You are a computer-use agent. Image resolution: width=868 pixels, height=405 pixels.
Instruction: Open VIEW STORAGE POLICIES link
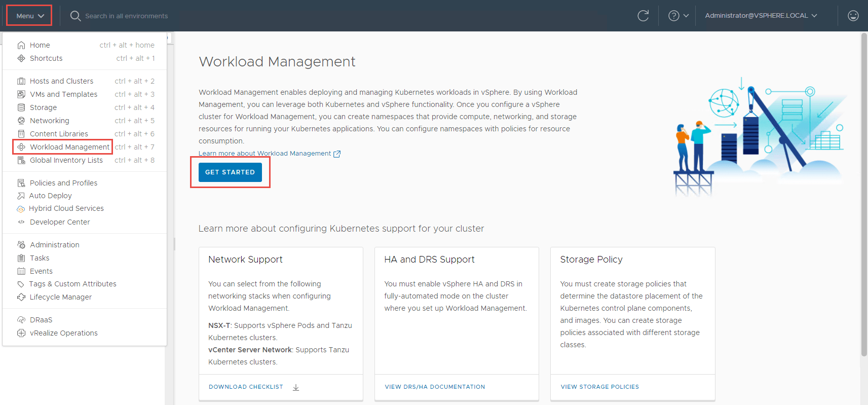[599, 387]
